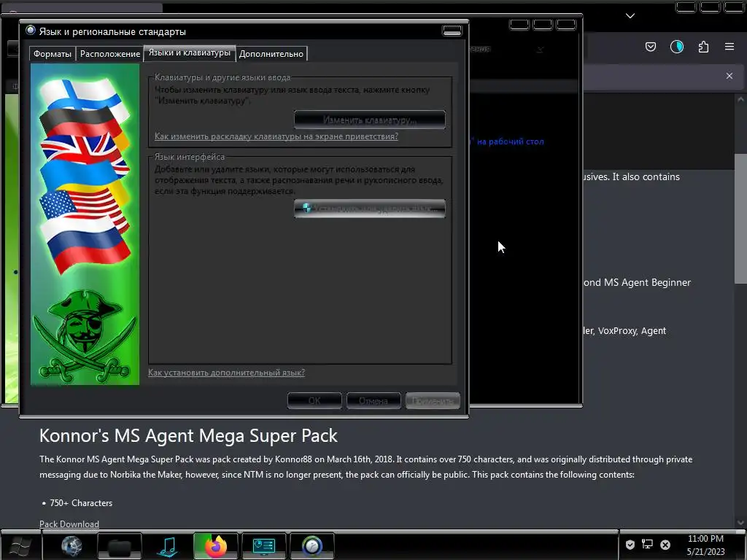Open the Дополнительно tab
Viewport: 747px width, 560px height.
(271, 54)
